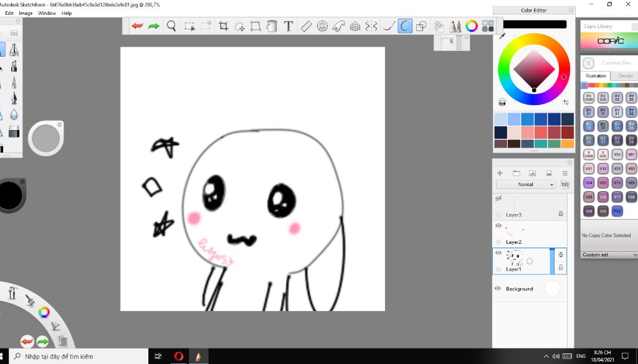The height and width of the screenshot is (364, 638).
Task: Select the Text tool
Action: click(x=288, y=26)
